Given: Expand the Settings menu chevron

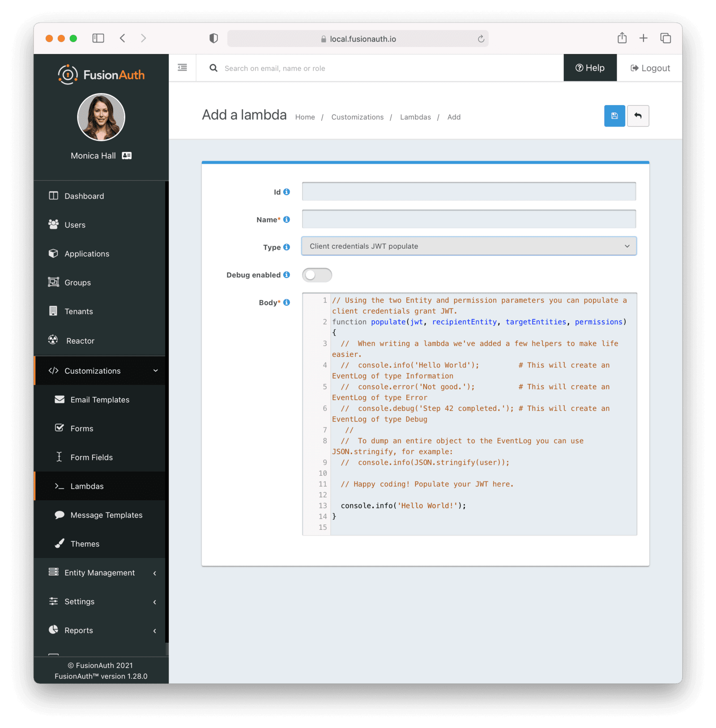Looking at the screenshot, I should coord(155,602).
